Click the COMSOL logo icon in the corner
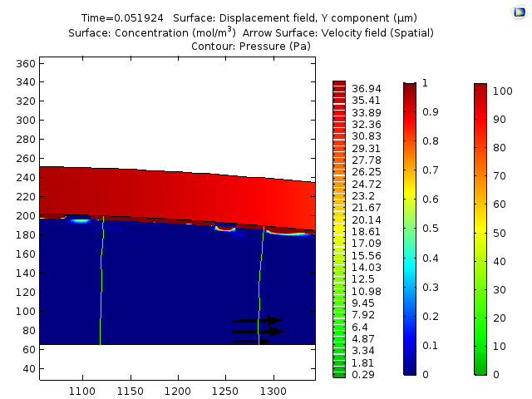Image resolution: width=532 pixels, height=399 pixels. pos(519,12)
